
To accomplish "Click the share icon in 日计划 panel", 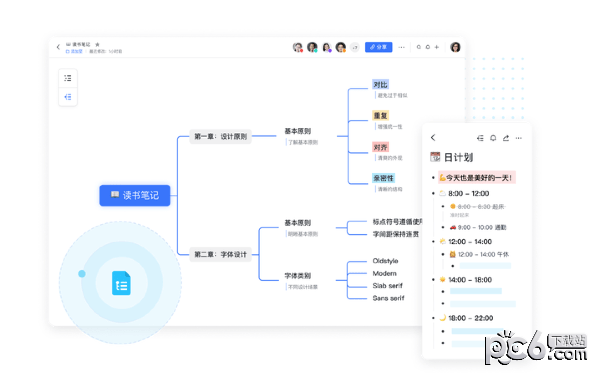I will [506, 138].
